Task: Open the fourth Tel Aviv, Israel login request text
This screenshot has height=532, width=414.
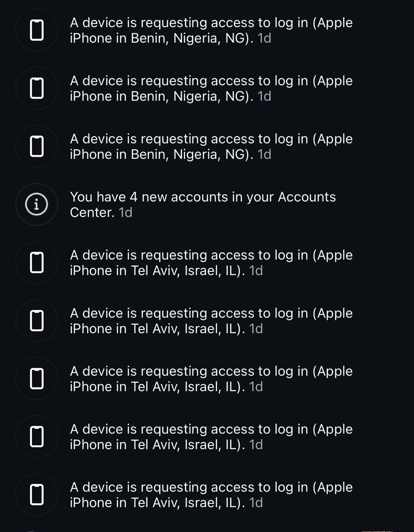Action: [211, 436]
